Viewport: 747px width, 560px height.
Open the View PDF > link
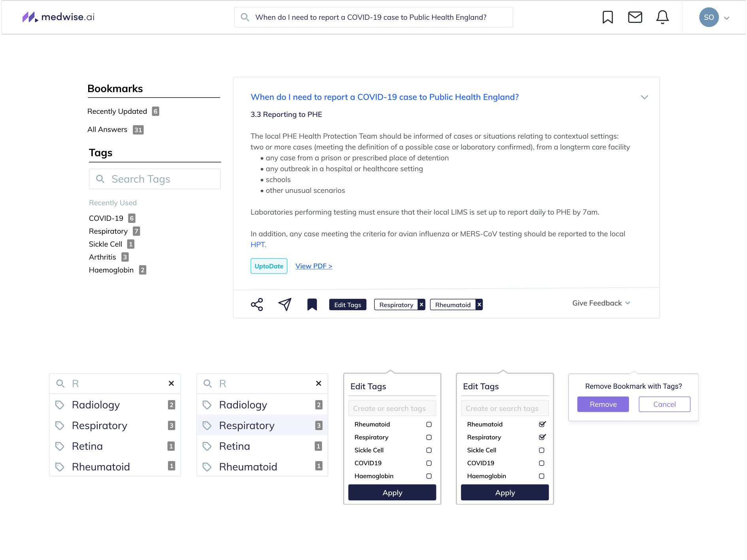click(x=314, y=266)
